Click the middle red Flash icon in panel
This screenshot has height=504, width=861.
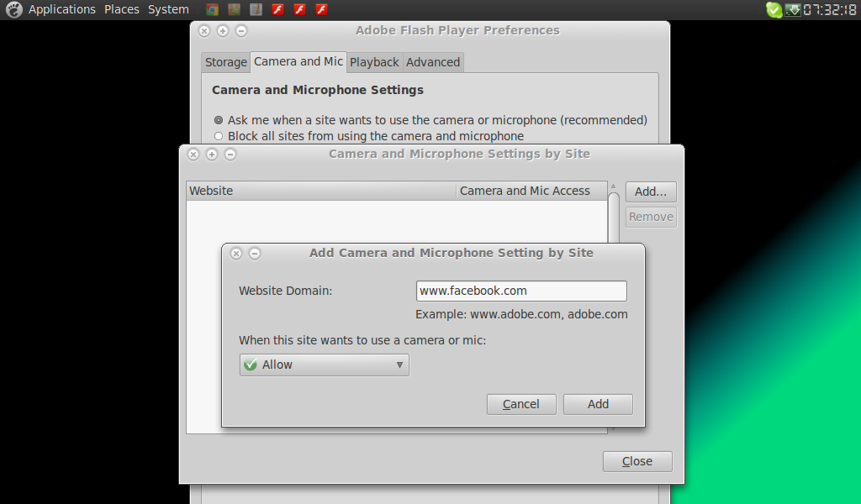click(x=299, y=9)
